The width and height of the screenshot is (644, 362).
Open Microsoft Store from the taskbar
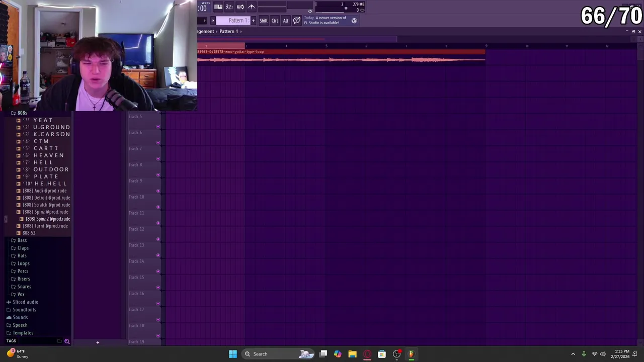pyautogui.click(x=382, y=354)
